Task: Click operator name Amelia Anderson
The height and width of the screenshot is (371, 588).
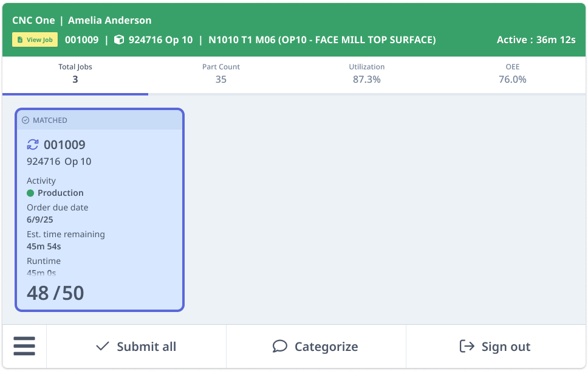Action: (109, 21)
